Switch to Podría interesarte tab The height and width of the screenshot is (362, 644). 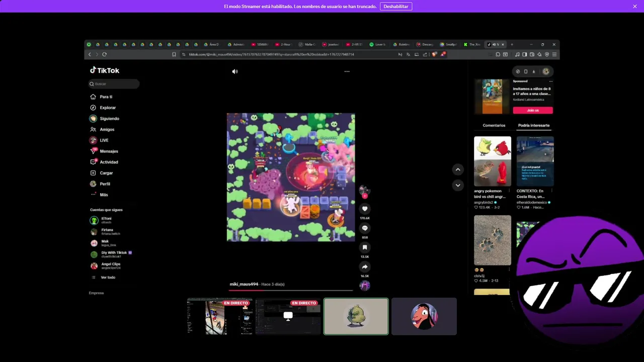(534, 125)
